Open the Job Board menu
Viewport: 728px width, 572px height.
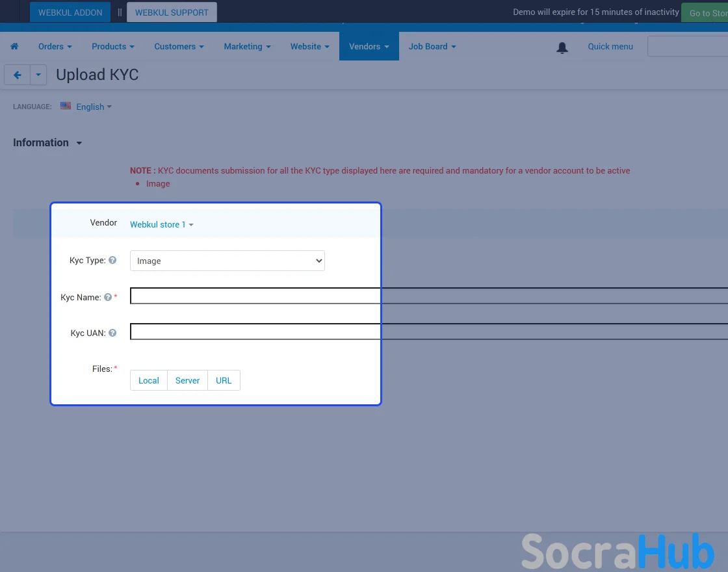tap(432, 46)
